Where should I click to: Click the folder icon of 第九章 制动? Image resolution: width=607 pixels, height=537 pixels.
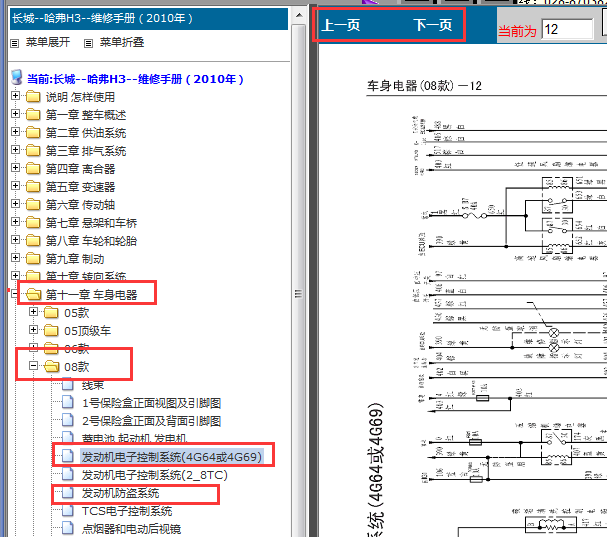click(x=33, y=259)
